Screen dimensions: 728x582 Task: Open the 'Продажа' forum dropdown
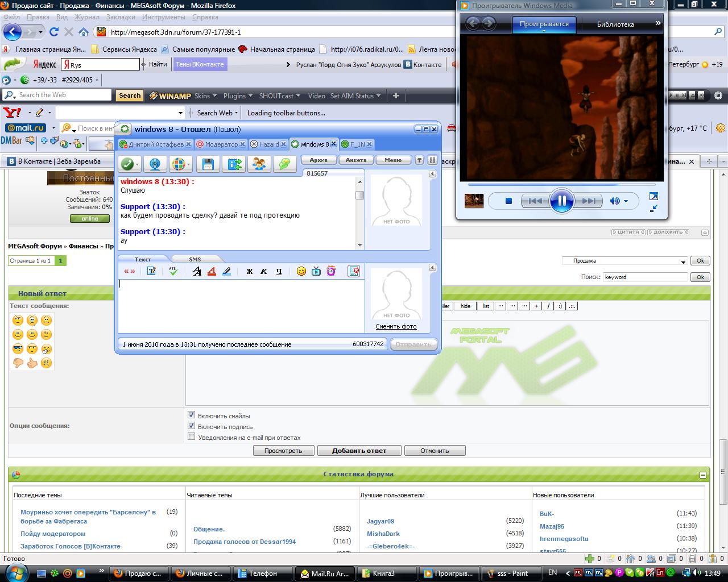(624, 261)
